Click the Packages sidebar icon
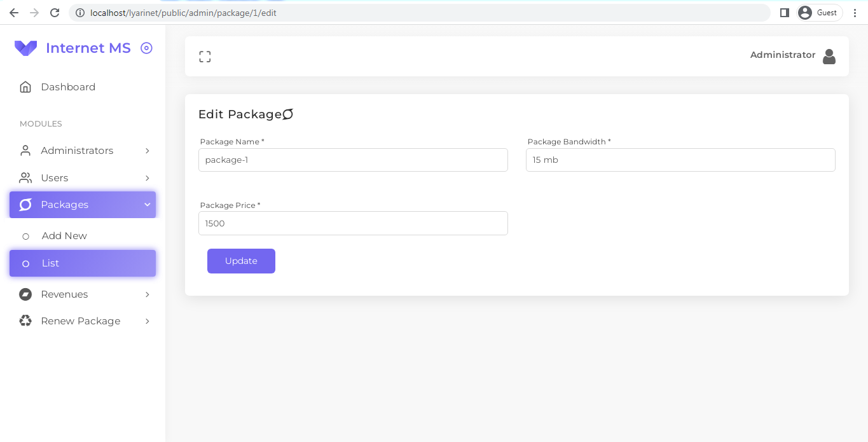 (x=25, y=204)
